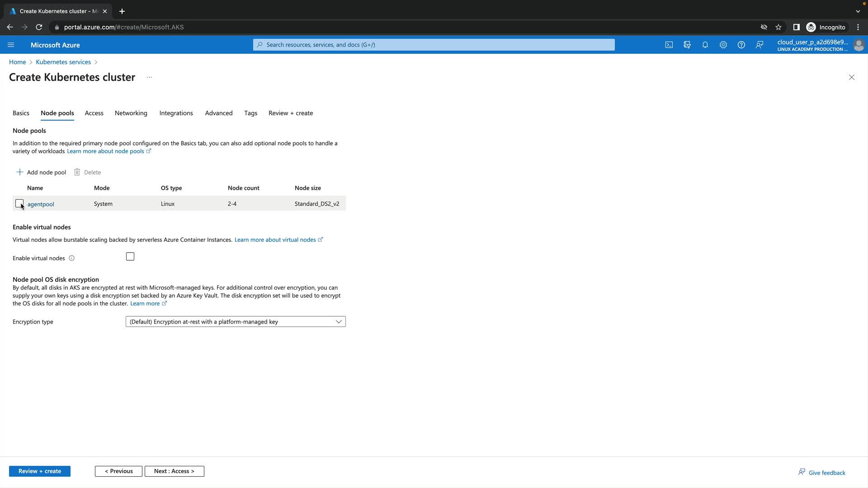Open Azure Cloud Shell icon
Viewport: 868px width, 488px height.
pyautogui.click(x=669, y=45)
